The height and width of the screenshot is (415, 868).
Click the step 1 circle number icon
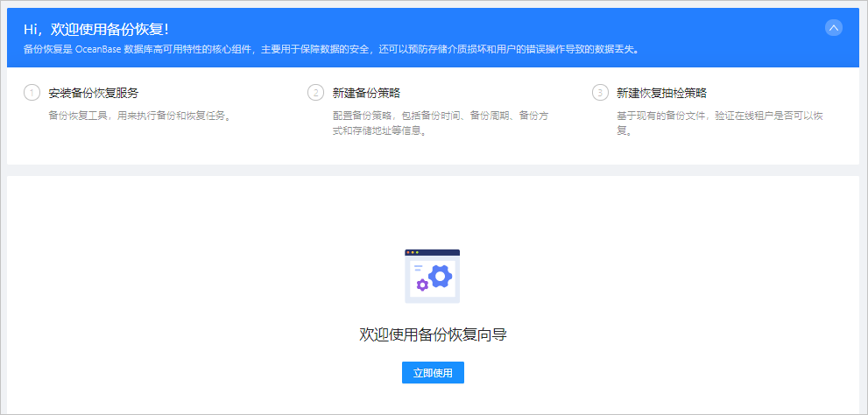pos(32,93)
